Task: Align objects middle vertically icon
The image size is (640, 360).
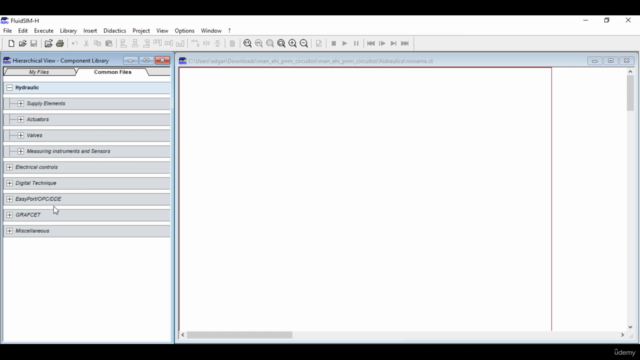Action: (x=169, y=43)
